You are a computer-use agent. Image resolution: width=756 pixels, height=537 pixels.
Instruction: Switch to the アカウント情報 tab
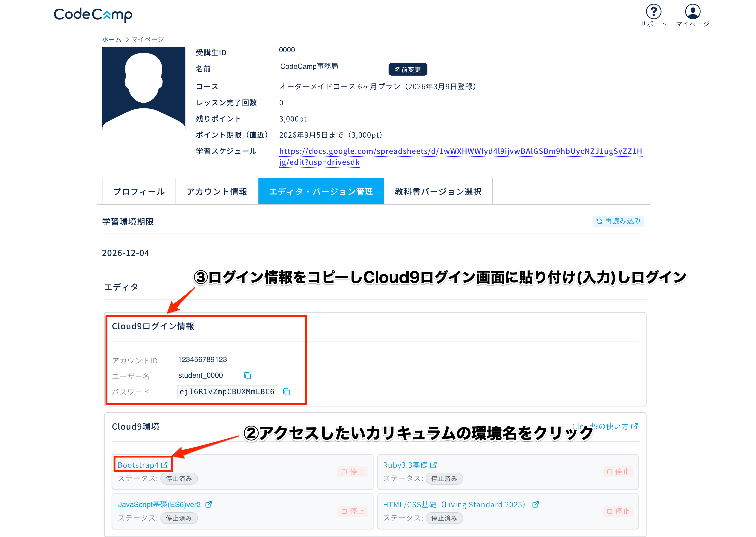[217, 191]
